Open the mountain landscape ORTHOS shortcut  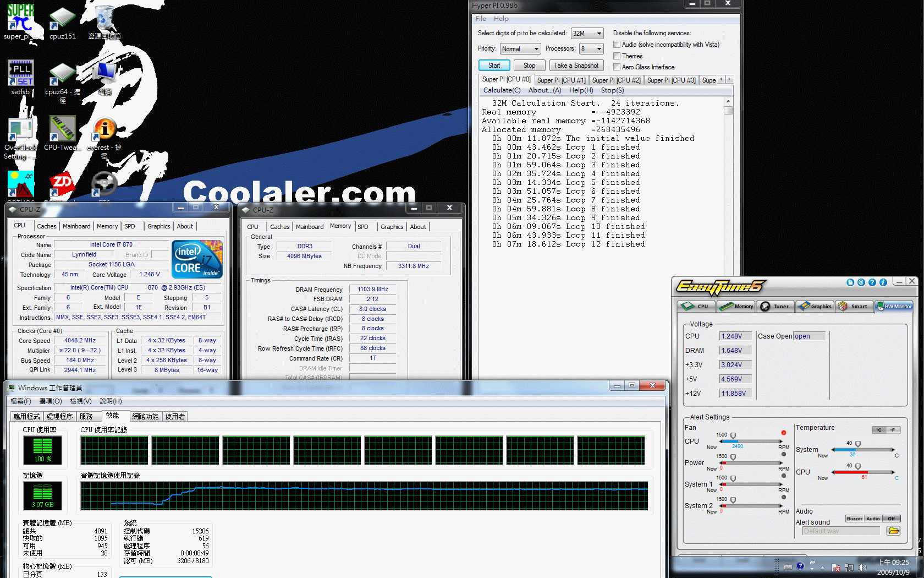(21, 184)
